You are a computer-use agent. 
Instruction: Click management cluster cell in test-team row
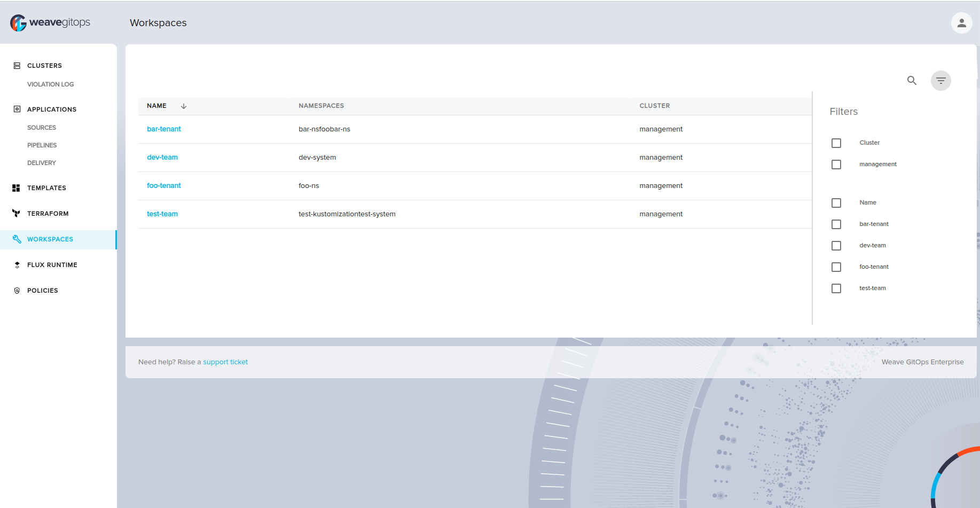click(x=661, y=214)
